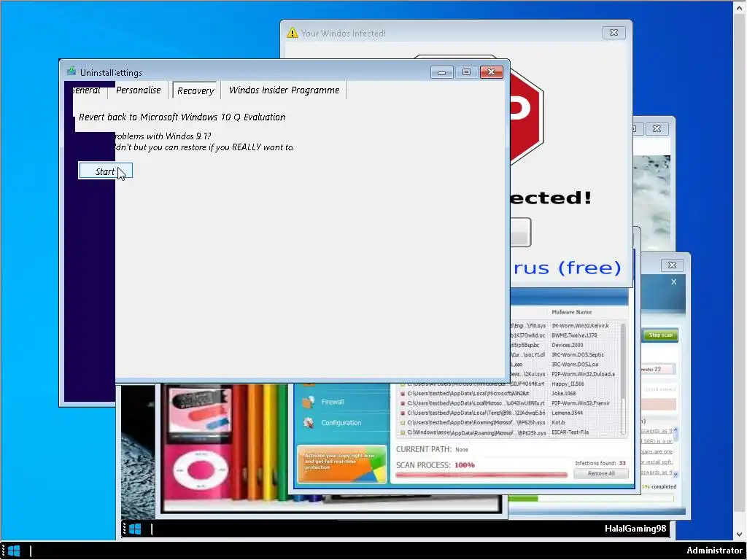Click the Configuration tools icon
747x560 pixels.
pyautogui.click(x=309, y=422)
